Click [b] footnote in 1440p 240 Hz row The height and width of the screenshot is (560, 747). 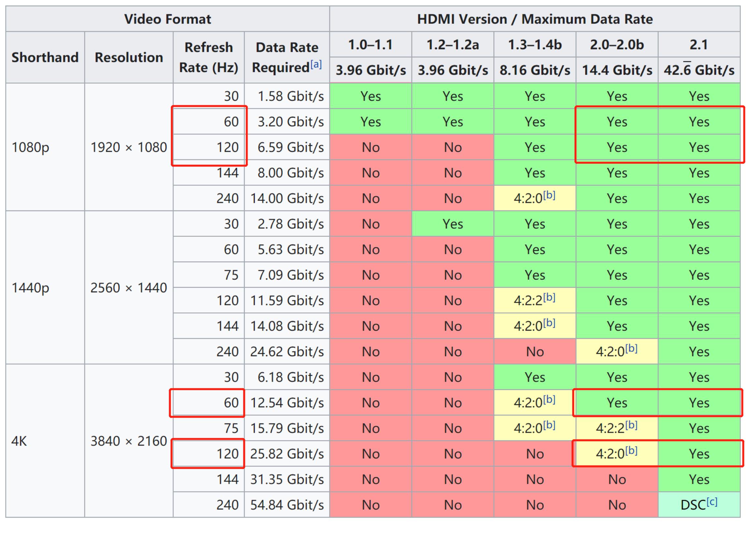tap(631, 348)
